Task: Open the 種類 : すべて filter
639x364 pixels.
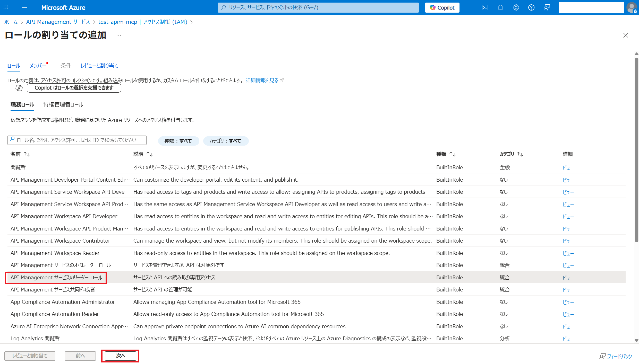Action: point(178,141)
